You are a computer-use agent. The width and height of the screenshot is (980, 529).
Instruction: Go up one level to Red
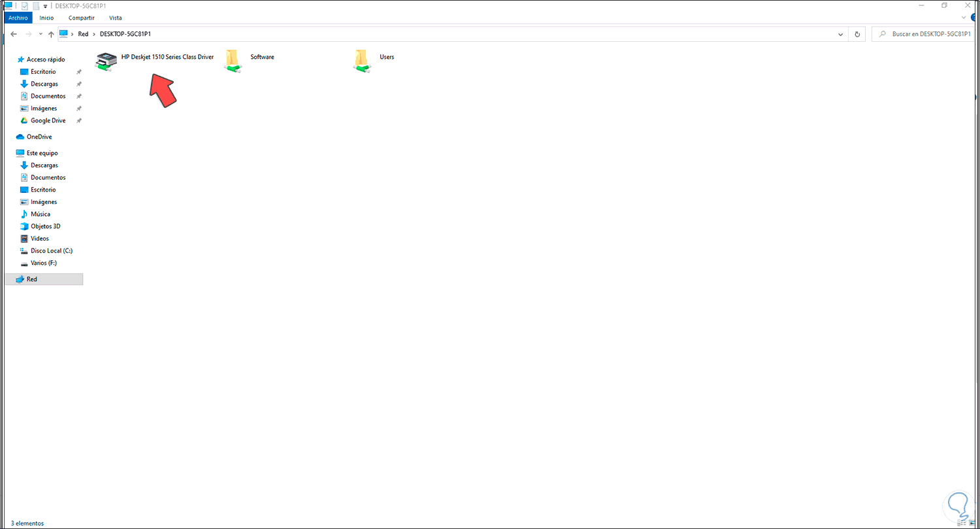point(50,34)
